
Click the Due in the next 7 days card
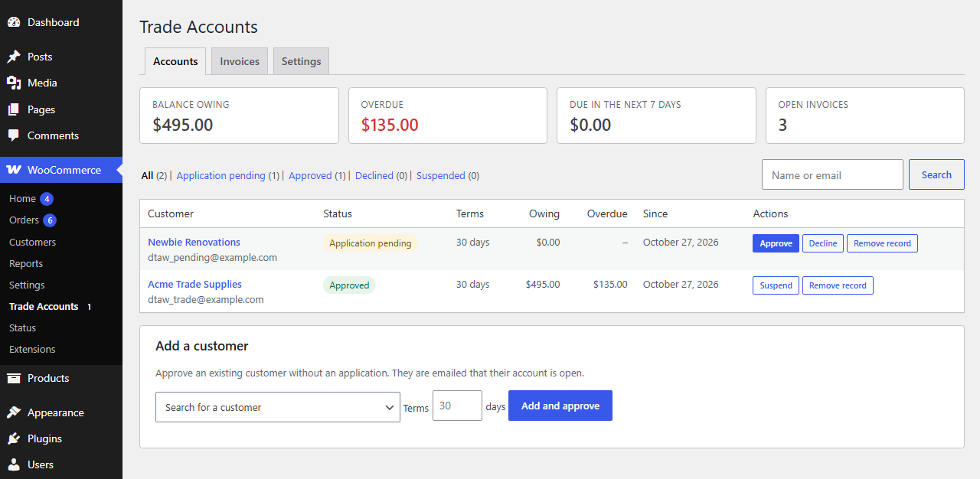(656, 116)
